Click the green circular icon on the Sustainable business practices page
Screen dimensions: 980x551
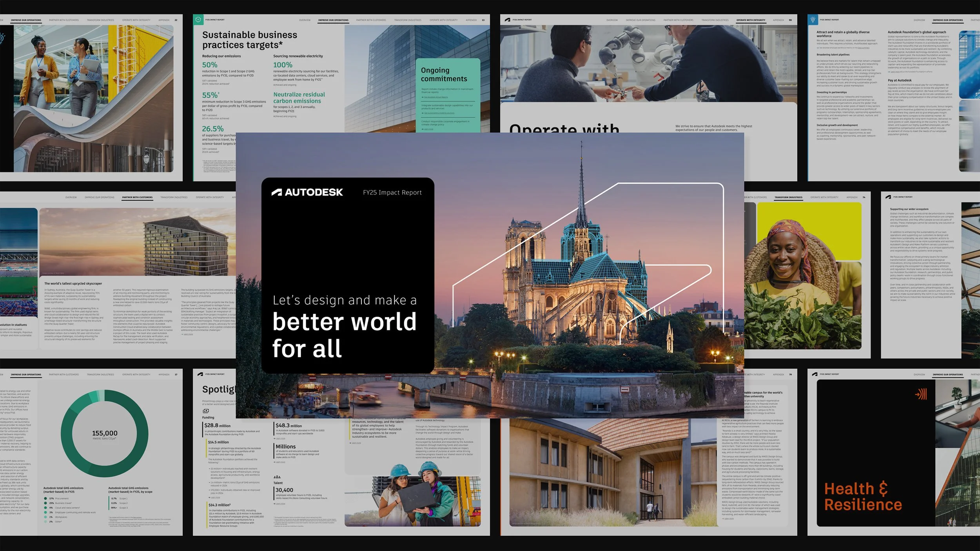[198, 20]
